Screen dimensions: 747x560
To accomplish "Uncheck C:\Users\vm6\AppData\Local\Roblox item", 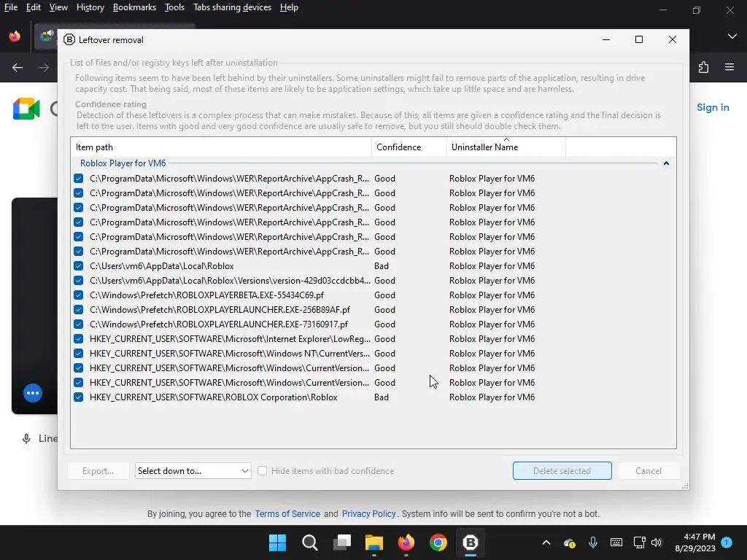I will (x=79, y=265).
